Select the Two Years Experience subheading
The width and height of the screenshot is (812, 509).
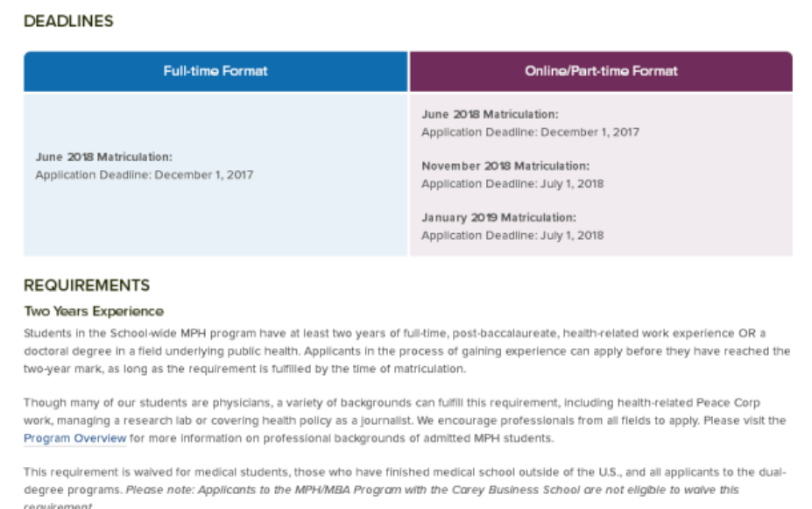coord(94,311)
